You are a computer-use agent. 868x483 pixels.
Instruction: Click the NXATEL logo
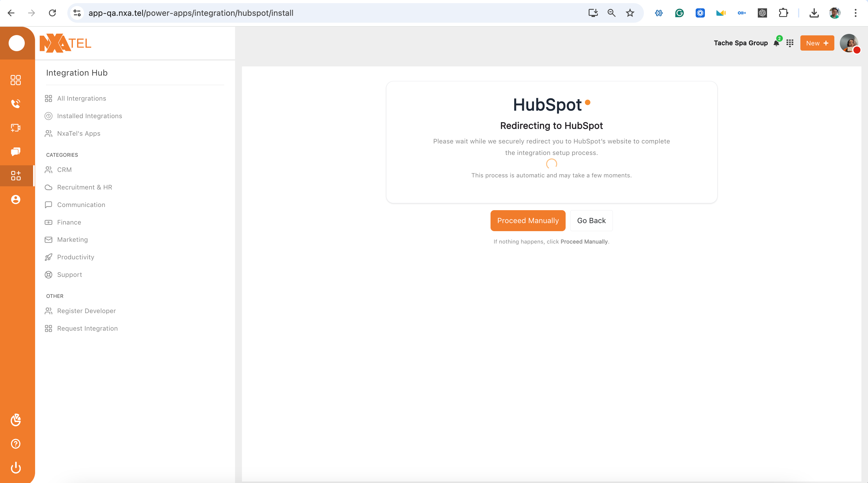click(x=65, y=43)
